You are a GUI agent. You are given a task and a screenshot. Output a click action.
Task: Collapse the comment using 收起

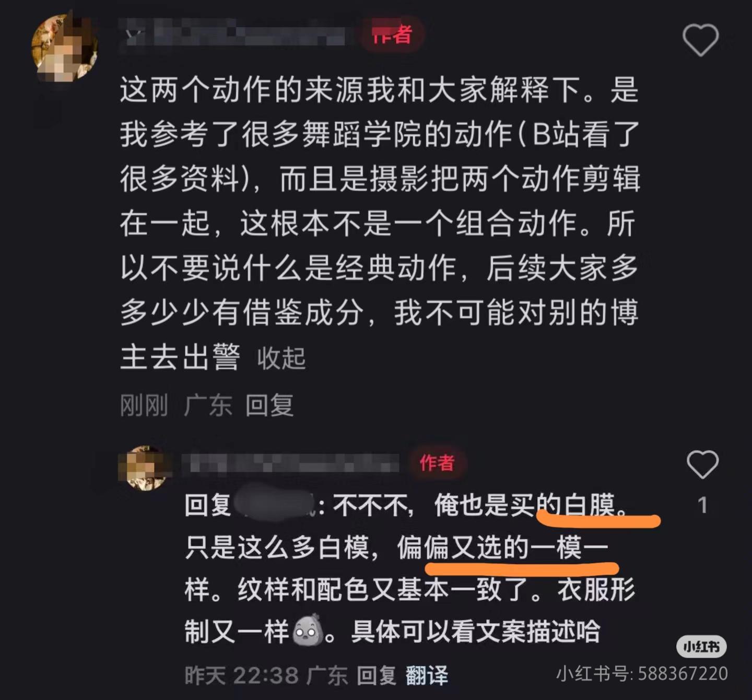281,358
